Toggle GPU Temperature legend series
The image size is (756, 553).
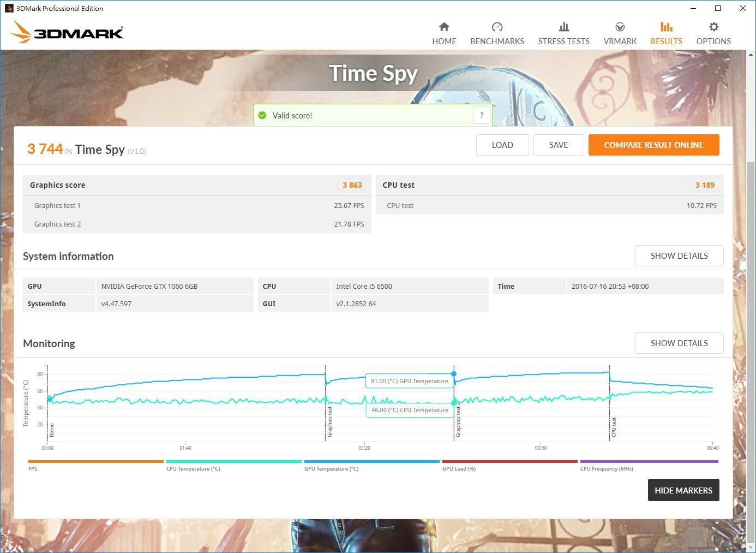(371, 466)
